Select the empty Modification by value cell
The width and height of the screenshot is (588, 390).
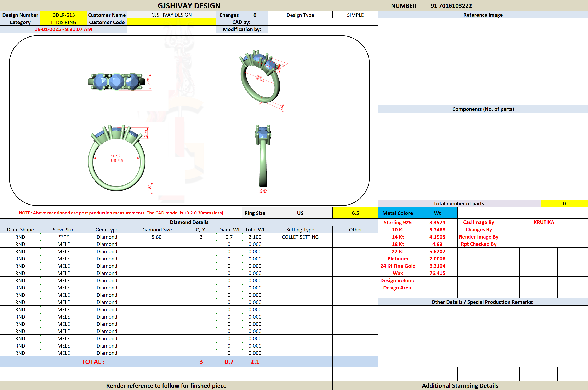[323, 29]
